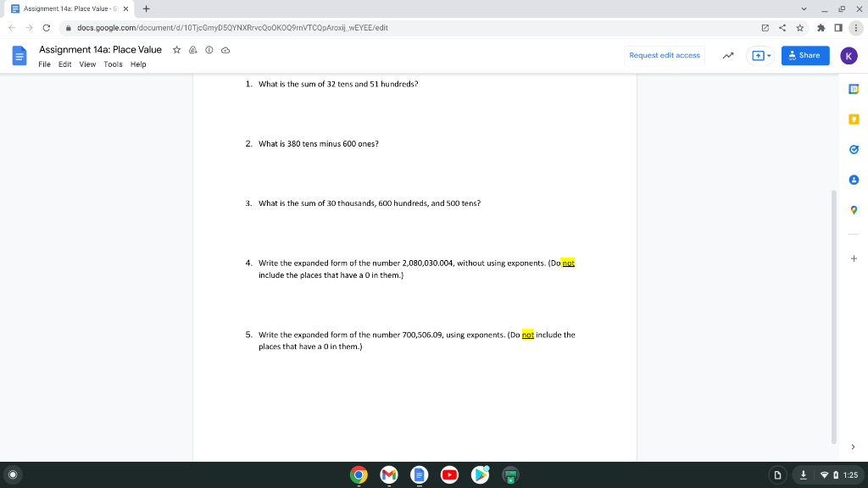Open Google Keep in side panel
The image size is (868, 488).
click(x=854, y=119)
